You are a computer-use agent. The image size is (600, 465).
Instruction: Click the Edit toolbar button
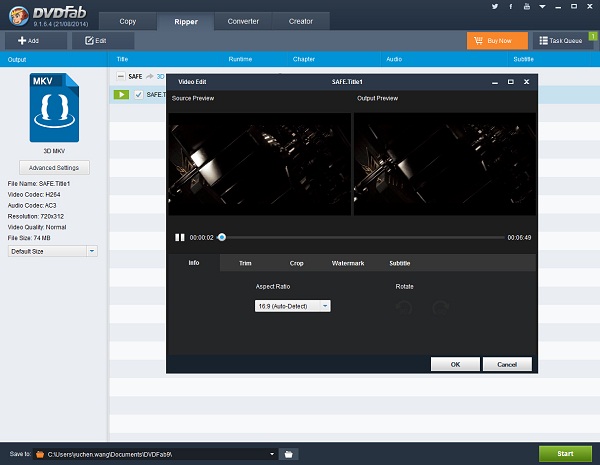point(103,41)
